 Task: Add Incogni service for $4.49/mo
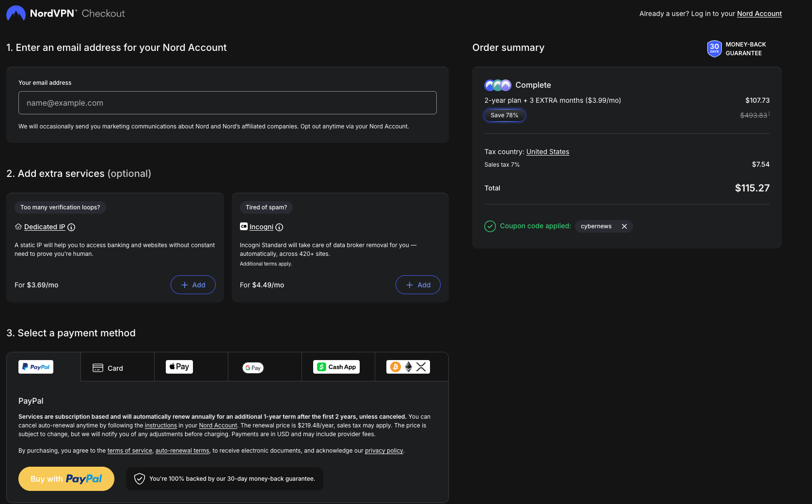(x=418, y=285)
